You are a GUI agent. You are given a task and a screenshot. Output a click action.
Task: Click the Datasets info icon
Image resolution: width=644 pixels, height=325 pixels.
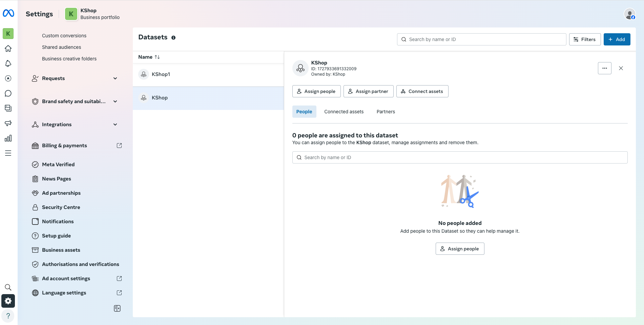pyautogui.click(x=173, y=38)
